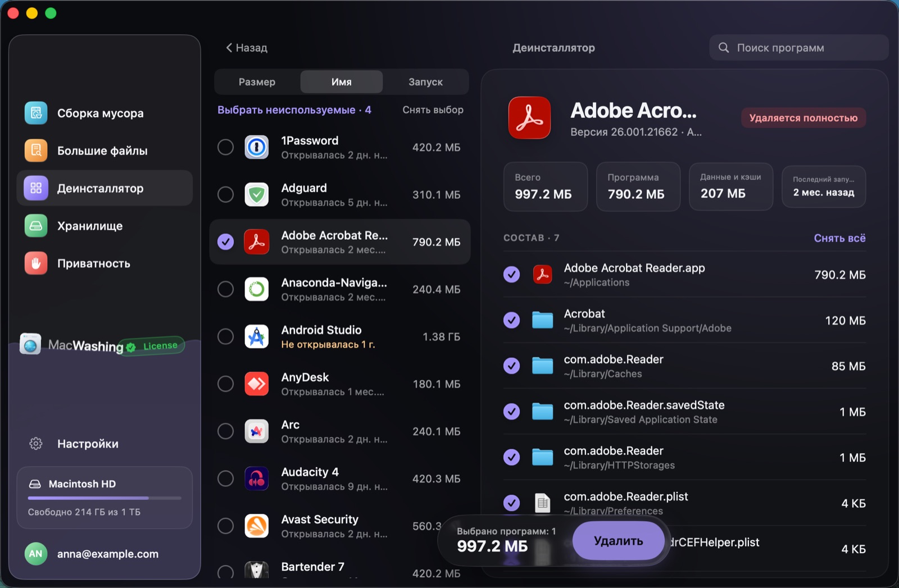Sort apps by Запуск tab

click(x=425, y=82)
